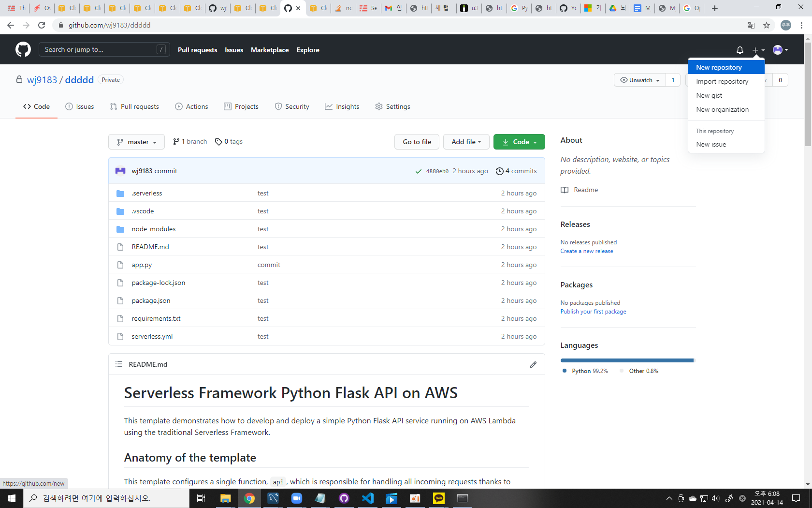This screenshot has width=812, height=508.
Task: Select New repository from the menu
Action: [x=726, y=67]
